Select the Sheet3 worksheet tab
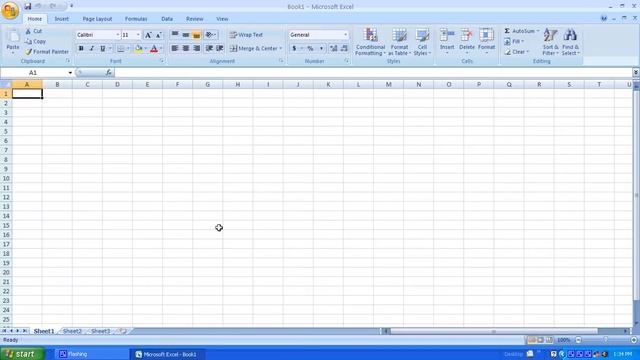Image resolution: width=640 pixels, height=360 pixels. tap(100, 331)
